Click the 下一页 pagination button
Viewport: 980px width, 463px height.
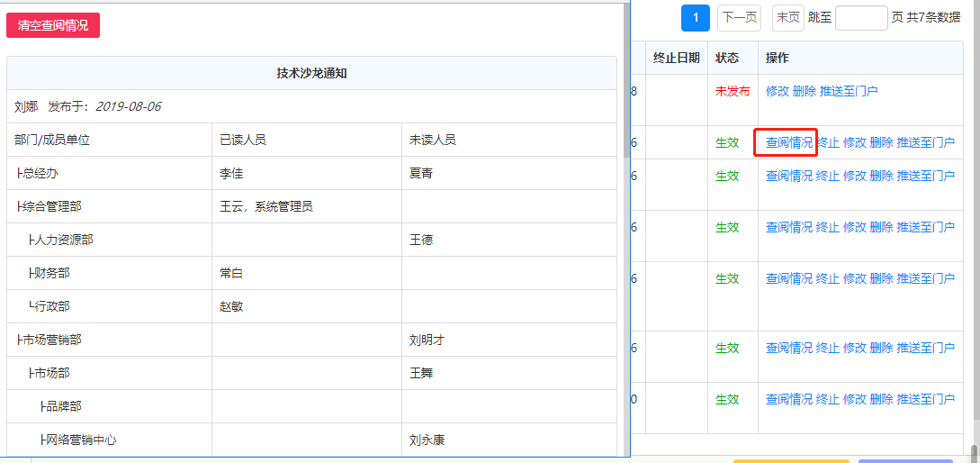tap(738, 18)
